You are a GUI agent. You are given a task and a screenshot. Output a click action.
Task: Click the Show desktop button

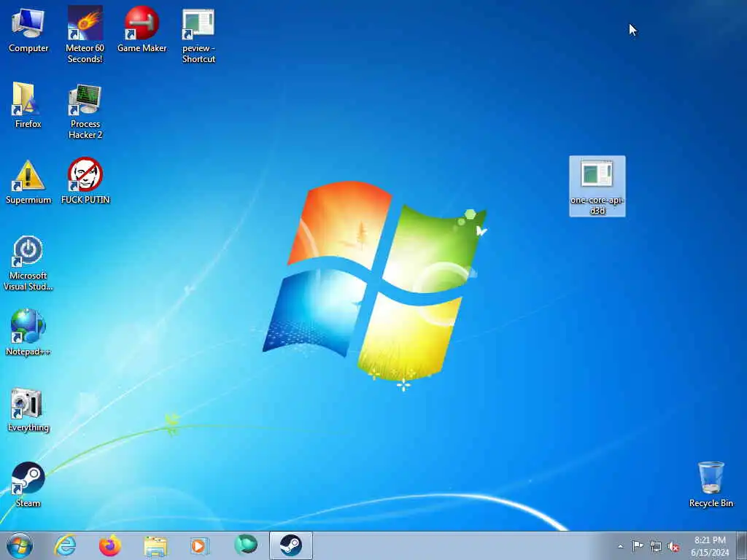point(742,545)
